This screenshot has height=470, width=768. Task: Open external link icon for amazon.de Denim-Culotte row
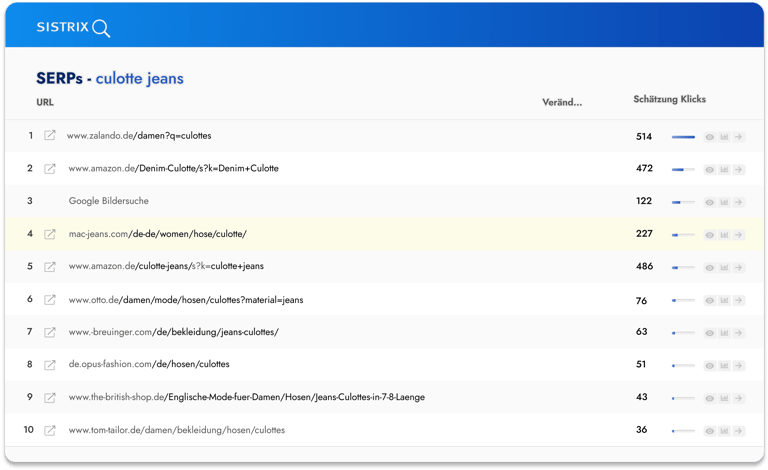click(49, 168)
